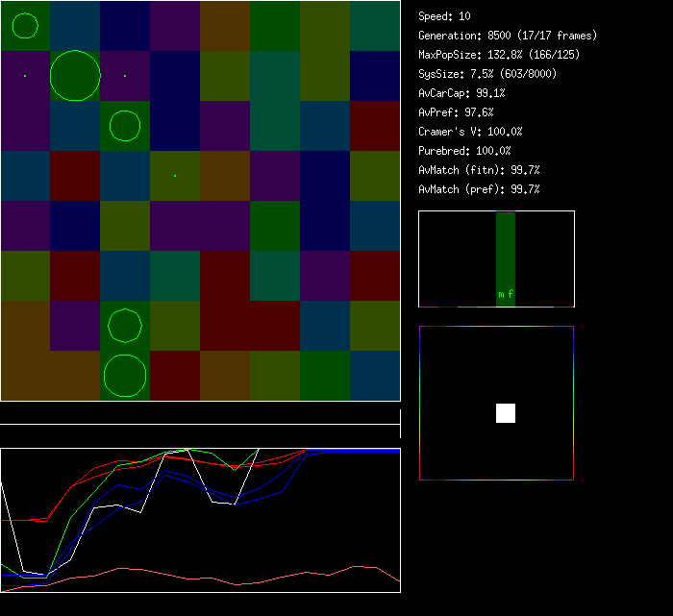This screenshot has height=616, width=673.
Task: Click the small circle in the top-left grid cell
Action: pyautogui.click(x=25, y=26)
